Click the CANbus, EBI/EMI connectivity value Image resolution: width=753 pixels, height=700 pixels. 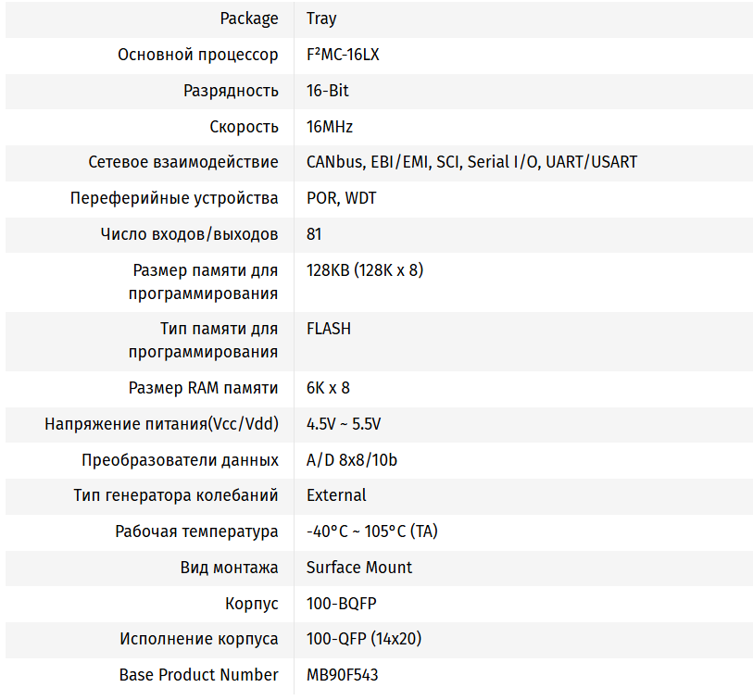click(x=471, y=162)
